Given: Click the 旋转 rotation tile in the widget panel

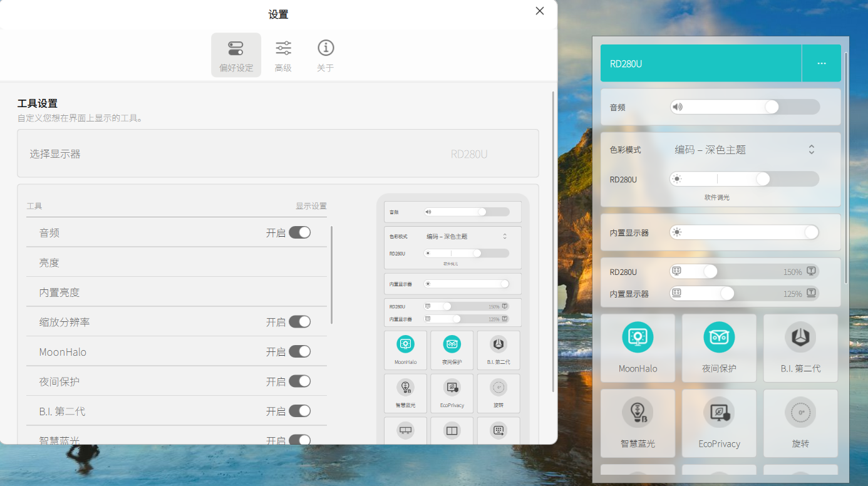Looking at the screenshot, I should (x=800, y=423).
